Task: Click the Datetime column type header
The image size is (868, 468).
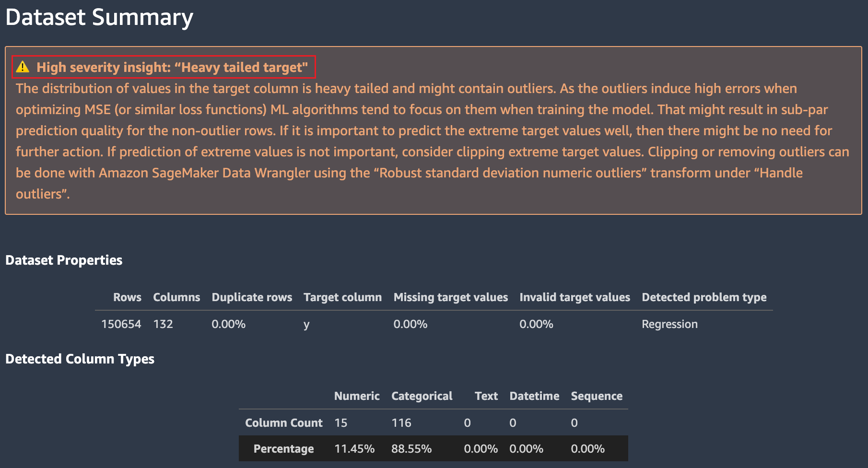Action: click(534, 396)
